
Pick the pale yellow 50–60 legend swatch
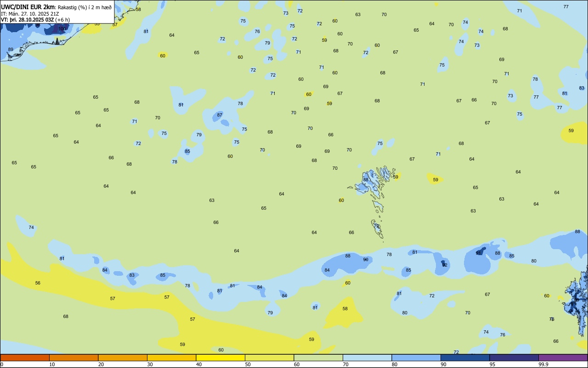click(x=269, y=357)
